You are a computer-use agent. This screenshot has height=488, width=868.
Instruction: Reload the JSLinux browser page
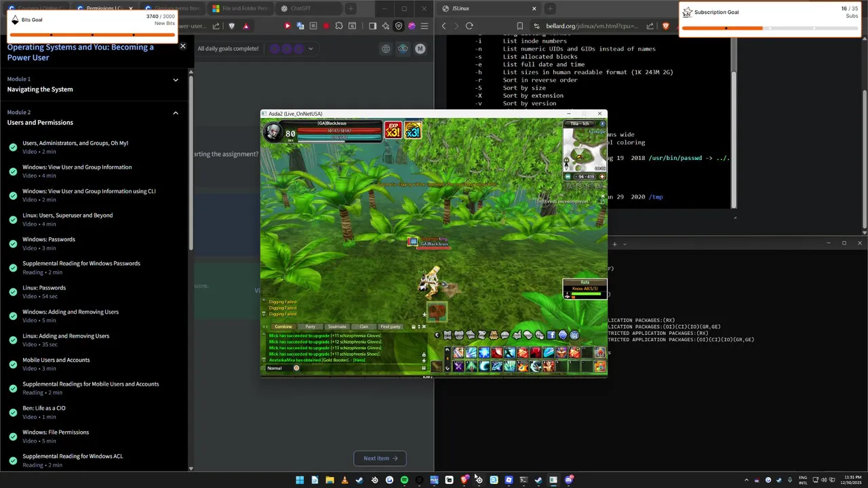pos(469,26)
